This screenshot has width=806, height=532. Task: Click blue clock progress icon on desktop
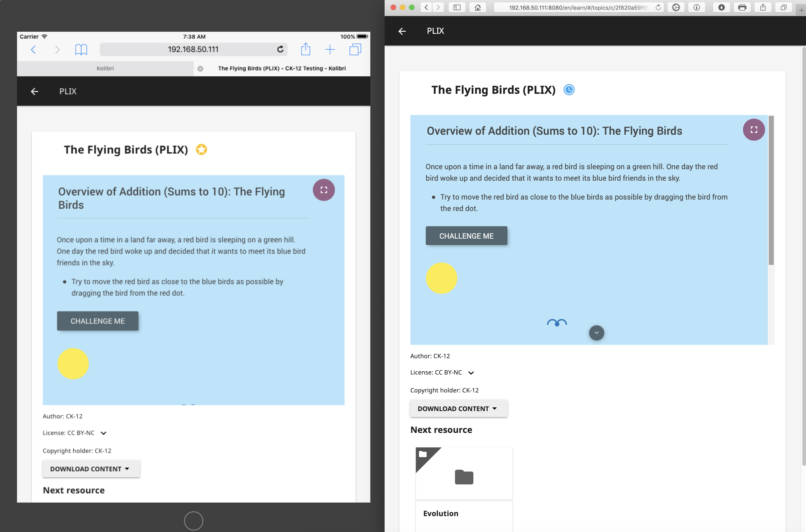(x=569, y=90)
